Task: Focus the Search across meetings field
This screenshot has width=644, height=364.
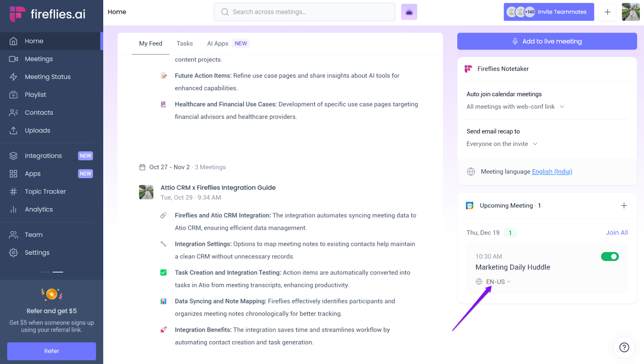Action: pyautogui.click(x=304, y=12)
